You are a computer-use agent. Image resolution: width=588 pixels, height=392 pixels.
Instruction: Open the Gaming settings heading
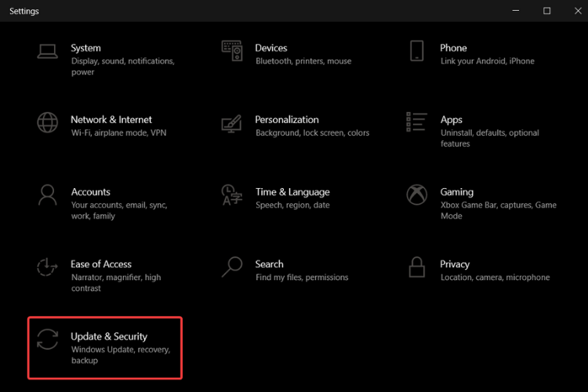[x=457, y=192]
